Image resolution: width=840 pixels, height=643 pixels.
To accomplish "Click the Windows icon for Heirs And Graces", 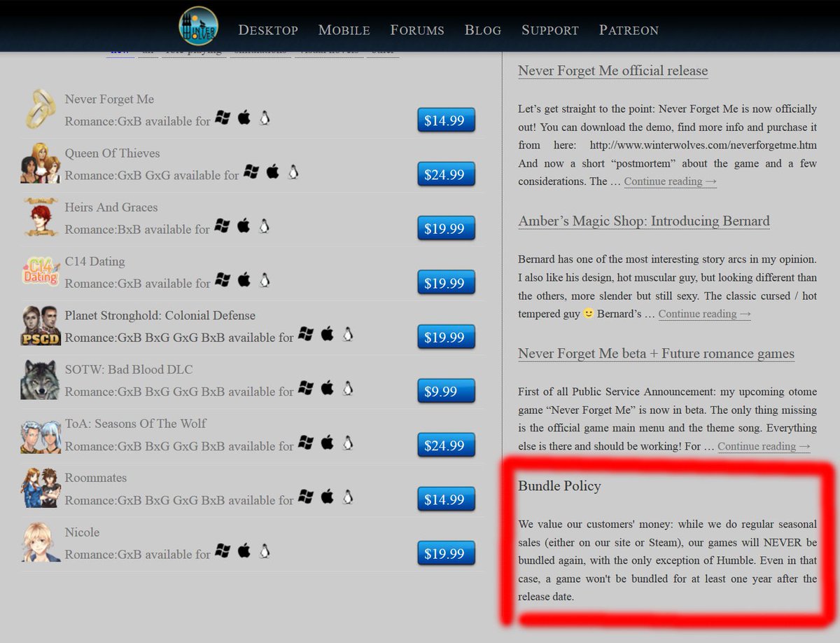I will [223, 226].
